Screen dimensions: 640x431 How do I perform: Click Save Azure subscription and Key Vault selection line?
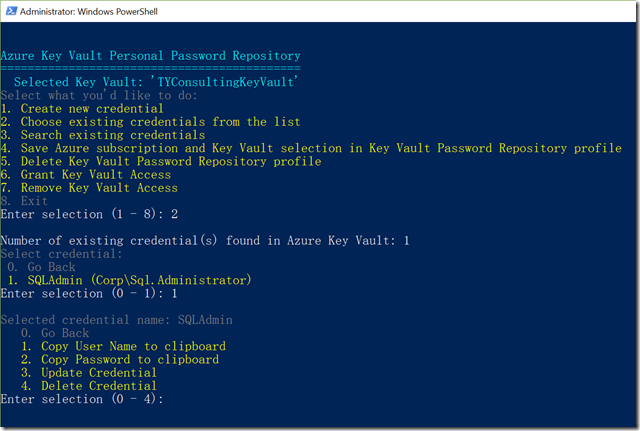(x=311, y=148)
